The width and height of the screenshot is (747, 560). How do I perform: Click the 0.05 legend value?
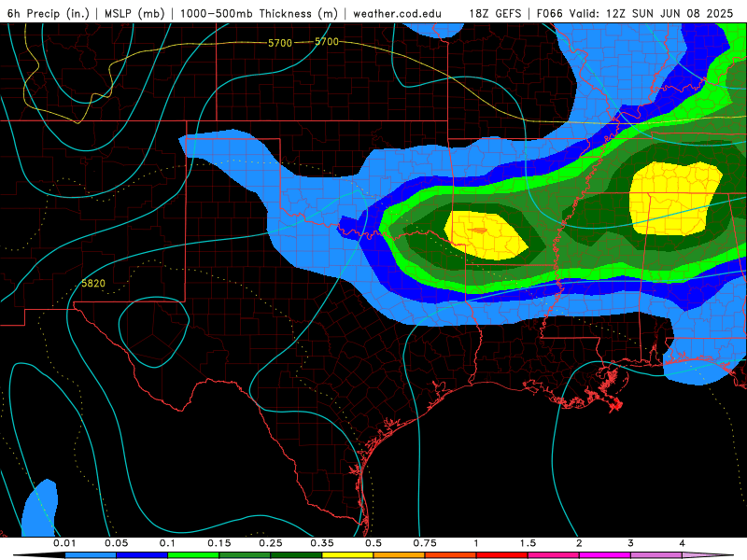pyautogui.click(x=116, y=543)
